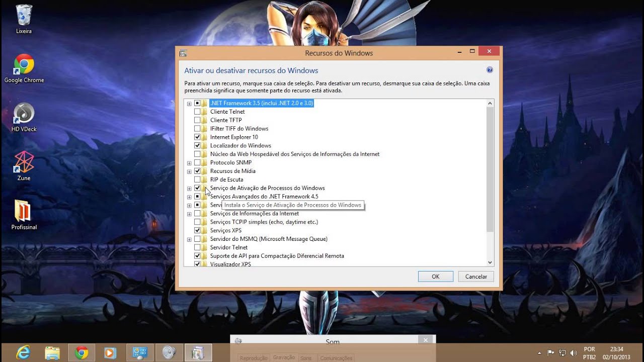Toggle the Servidor do MSMQ checkbox
644x362 pixels.
coord(197,239)
